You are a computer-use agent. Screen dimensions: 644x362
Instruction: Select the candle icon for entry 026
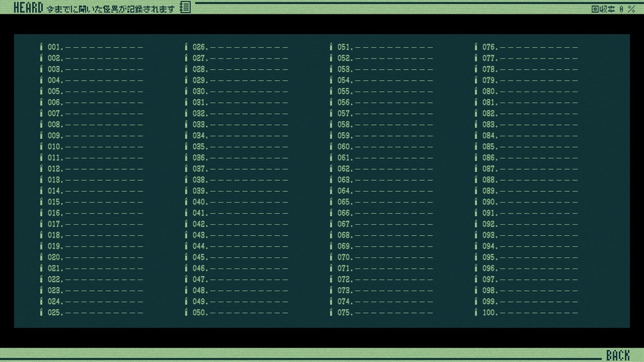click(x=186, y=47)
